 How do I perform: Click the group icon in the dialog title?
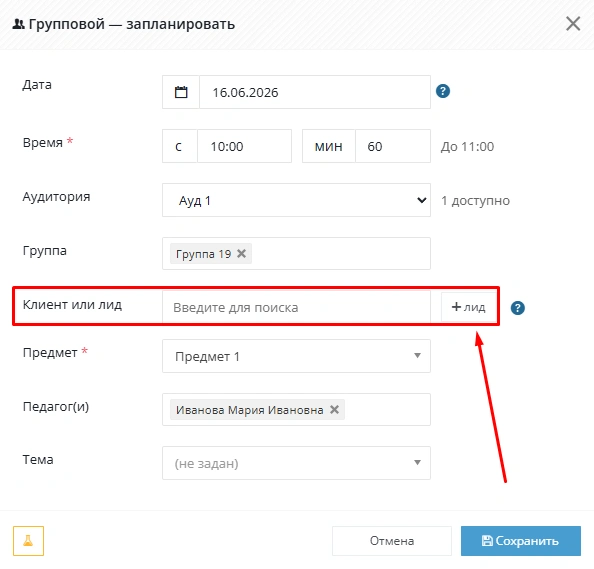point(19,24)
